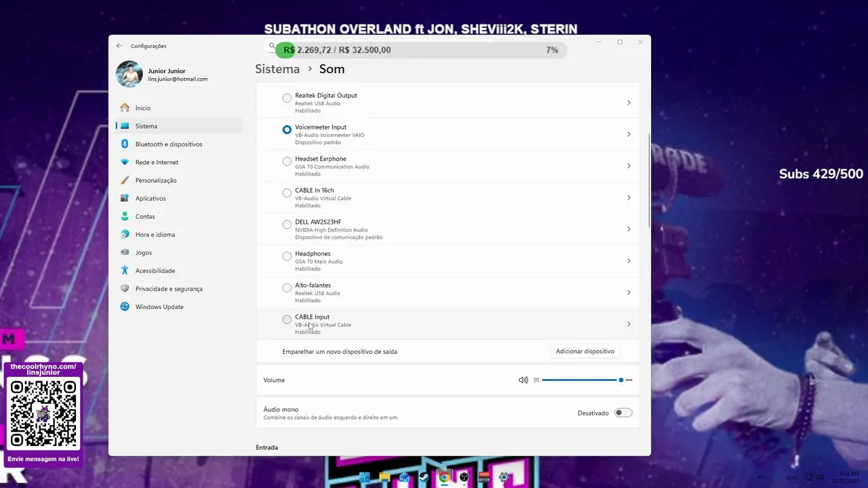The height and width of the screenshot is (488, 868).
Task: Select CABLE In 16ch radio button
Action: click(x=287, y=193)
